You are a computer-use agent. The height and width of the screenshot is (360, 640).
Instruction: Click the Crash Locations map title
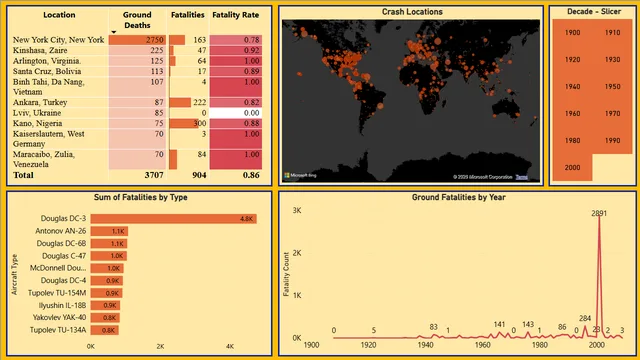click(x=412, y=12)
